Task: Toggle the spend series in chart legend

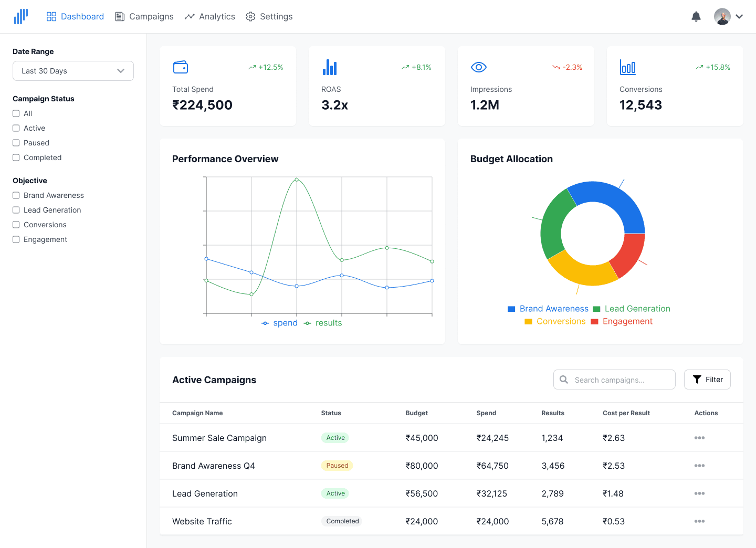Action: (x=279, y=323)
